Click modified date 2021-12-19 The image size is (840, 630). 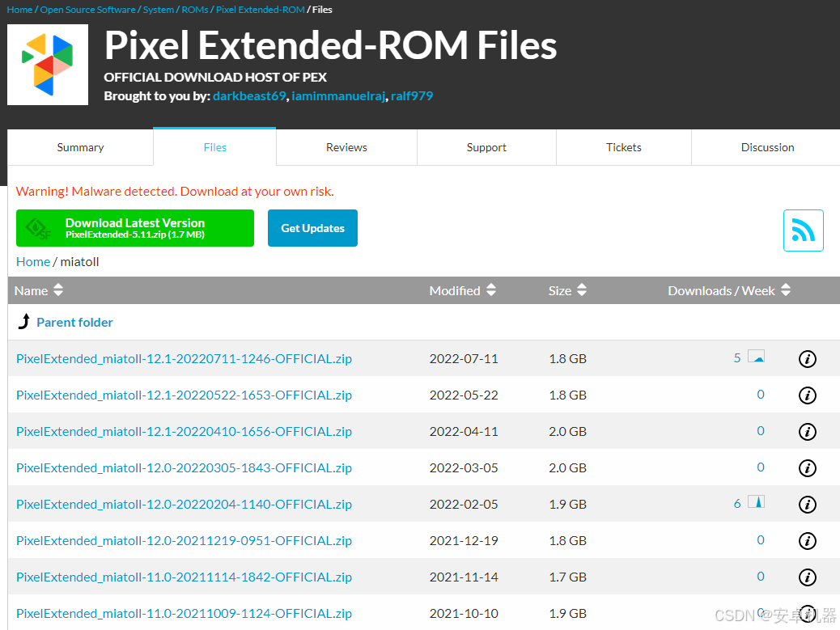click(464, 540)
